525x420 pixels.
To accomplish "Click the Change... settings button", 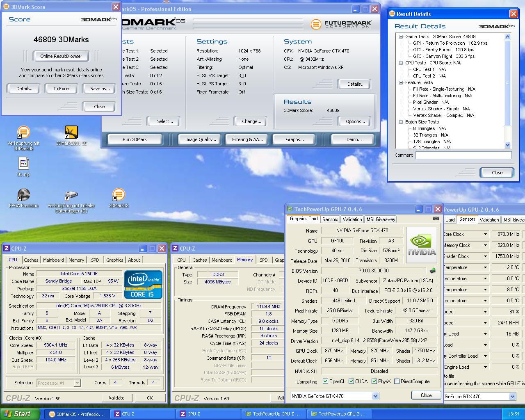I will 251,121.
